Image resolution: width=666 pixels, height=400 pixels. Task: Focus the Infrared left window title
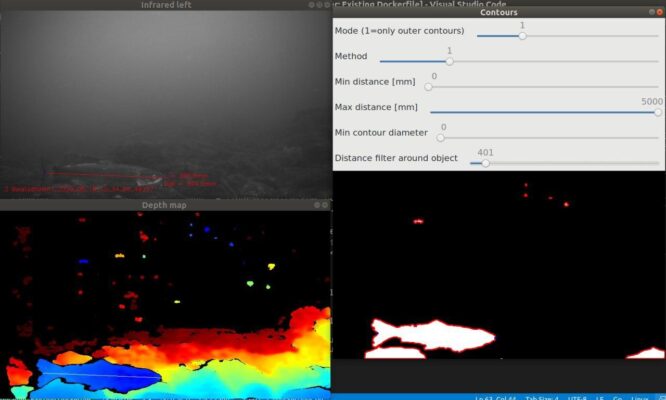point(166,5)
